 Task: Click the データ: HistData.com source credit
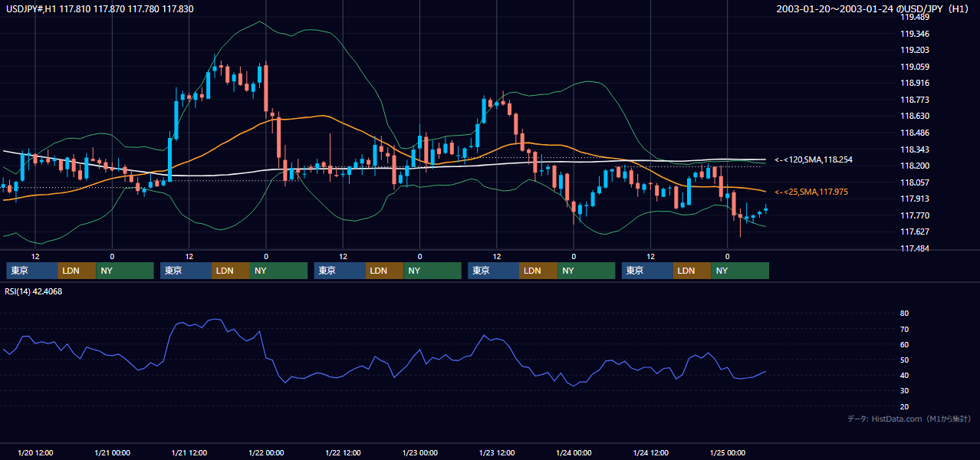click(x=909, y=419)
